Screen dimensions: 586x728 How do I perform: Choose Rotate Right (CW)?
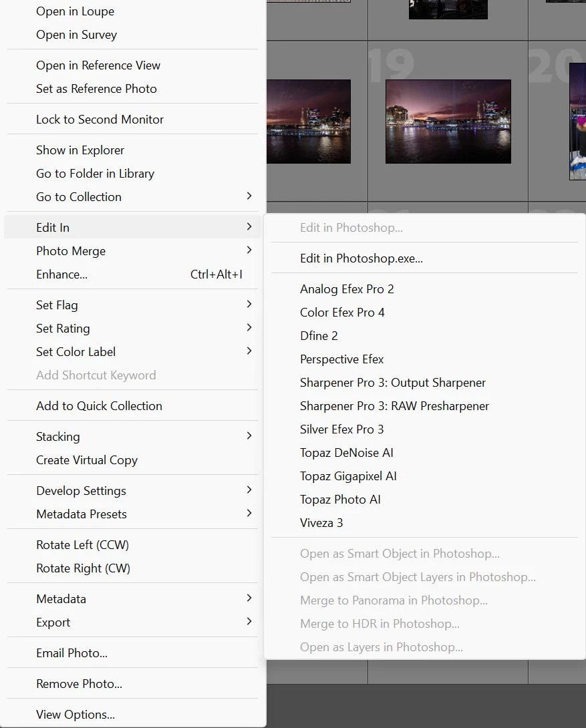(x=132, y=568)
